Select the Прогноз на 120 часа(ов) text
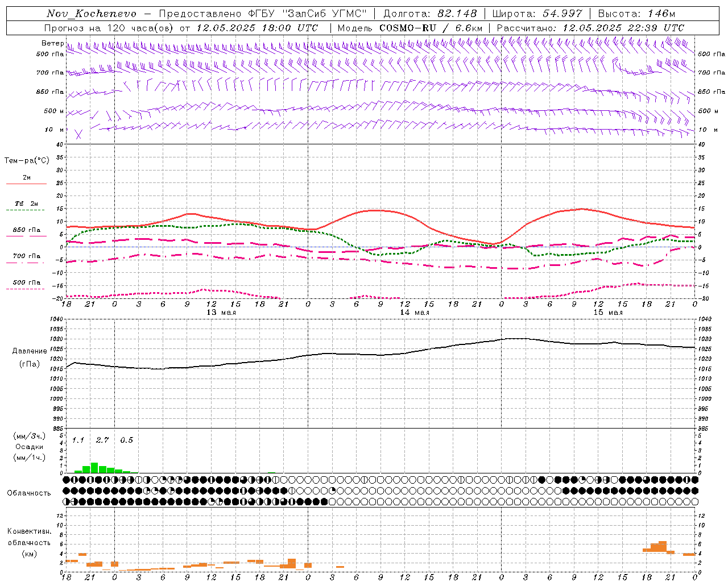 click(110, 28)
